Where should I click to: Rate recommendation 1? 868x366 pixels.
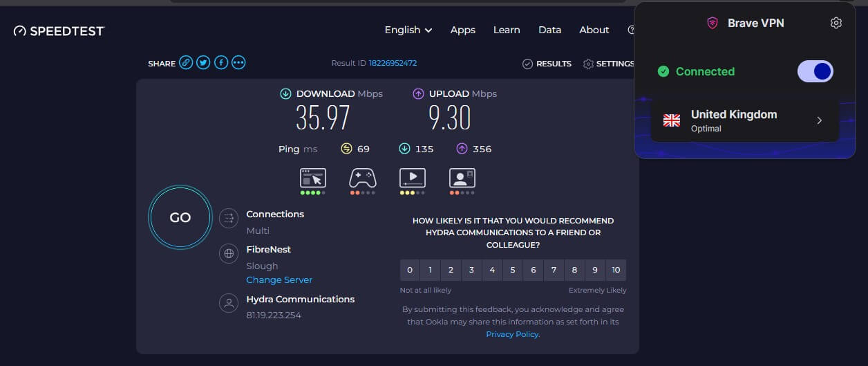point(431,270)
